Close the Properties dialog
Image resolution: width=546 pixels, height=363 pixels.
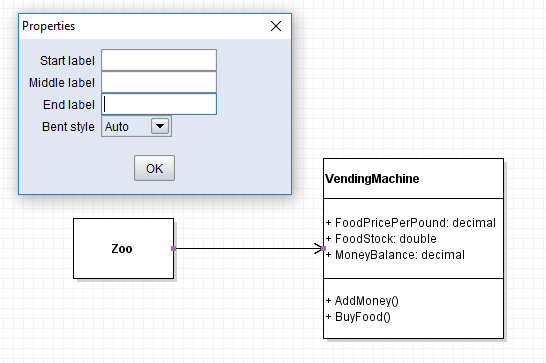click(276, 26)
